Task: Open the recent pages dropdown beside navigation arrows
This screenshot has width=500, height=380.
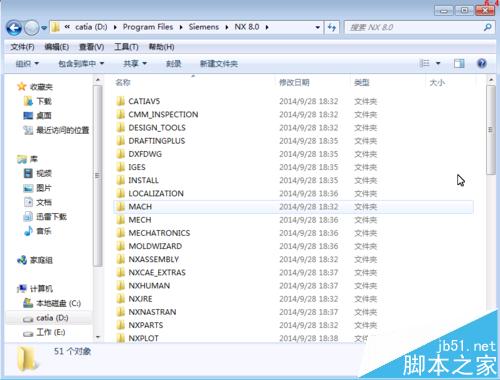Action: 44,28
